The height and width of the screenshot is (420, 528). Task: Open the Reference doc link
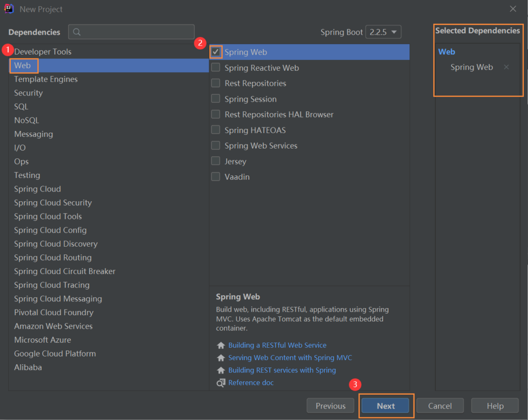click(x=251, y=382)
